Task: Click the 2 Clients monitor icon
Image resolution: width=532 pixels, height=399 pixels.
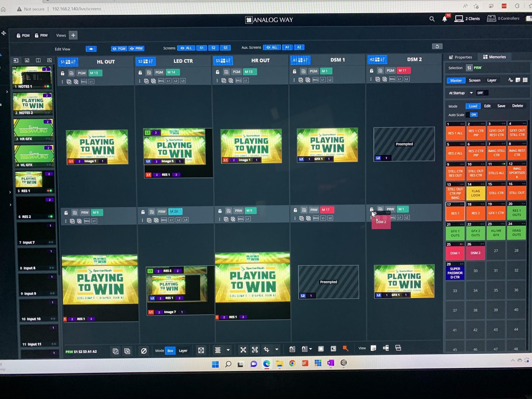Action: point(459,18)
